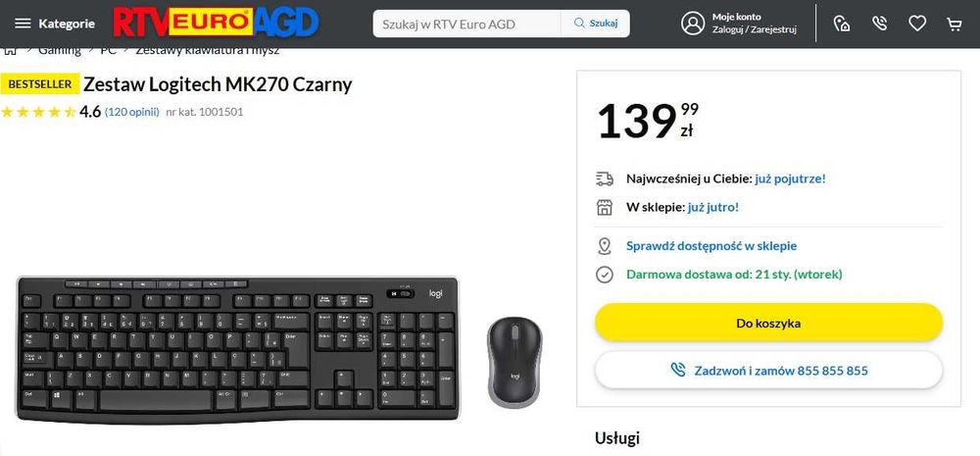This screenshot has height=456, width=980.
Task: Open the Moje konto user icon
Action: coord(693,24)
